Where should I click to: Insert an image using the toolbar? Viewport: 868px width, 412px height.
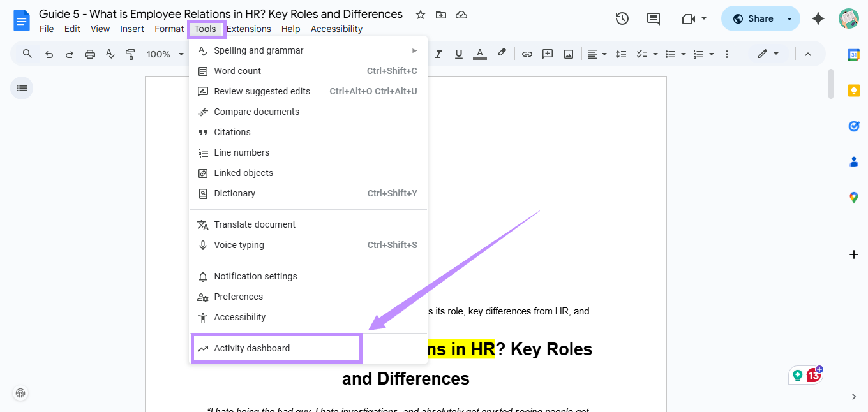tap(568, 54)
